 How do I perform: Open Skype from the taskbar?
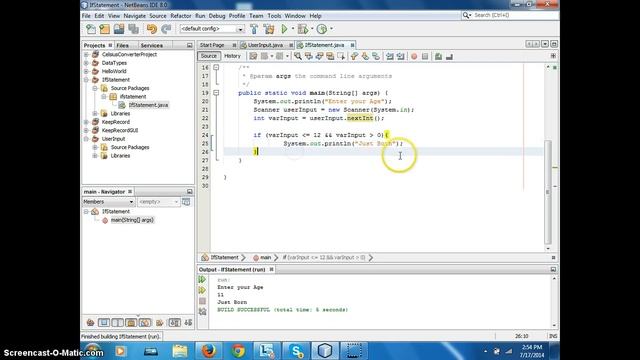[x=296, y=351]
